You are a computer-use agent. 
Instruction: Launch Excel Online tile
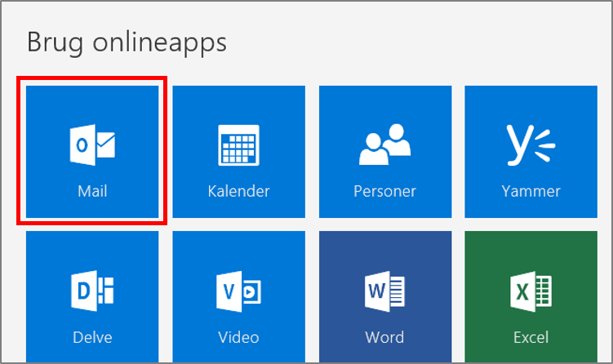531,297
